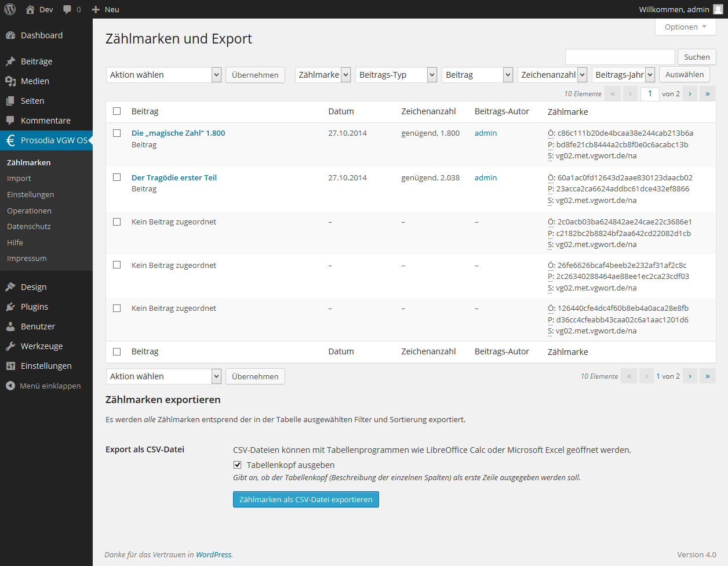Open the Import submenu item

click(x=19, y=179)
